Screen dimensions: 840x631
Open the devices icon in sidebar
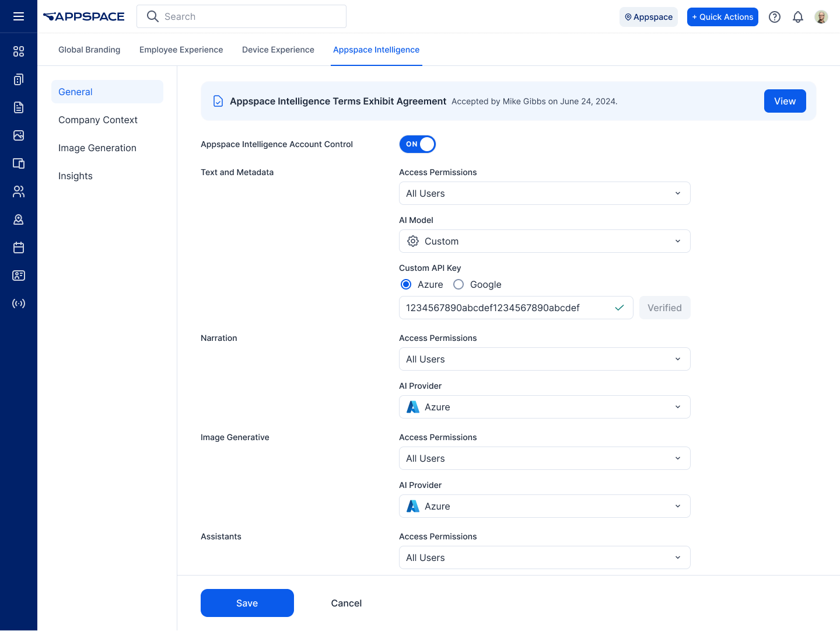click(19, 79)
